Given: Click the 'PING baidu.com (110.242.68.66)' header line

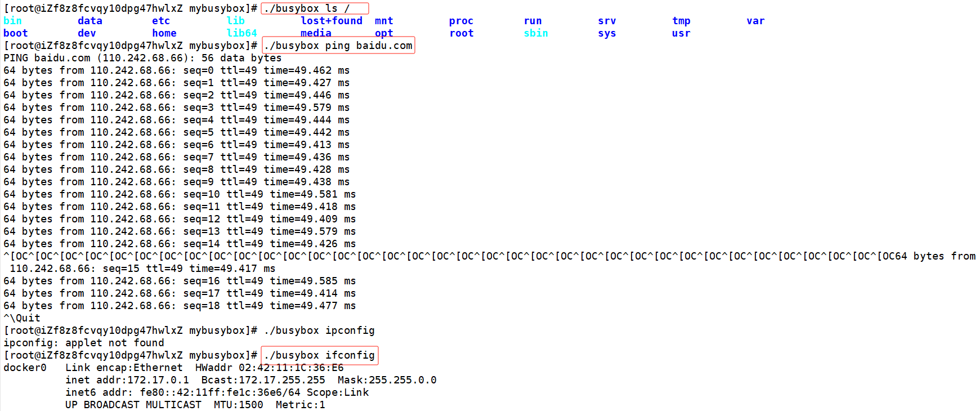Looking at the screenshot, I should click(142, 58).
